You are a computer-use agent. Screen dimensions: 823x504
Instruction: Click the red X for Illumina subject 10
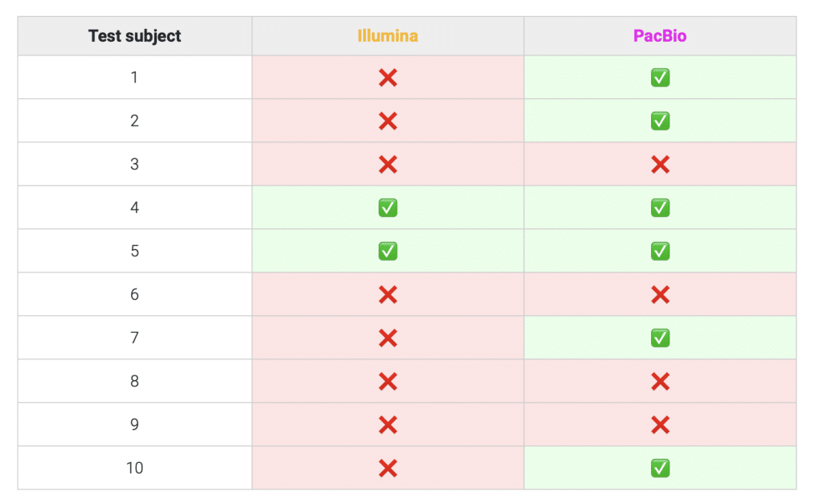coord(388,468)
